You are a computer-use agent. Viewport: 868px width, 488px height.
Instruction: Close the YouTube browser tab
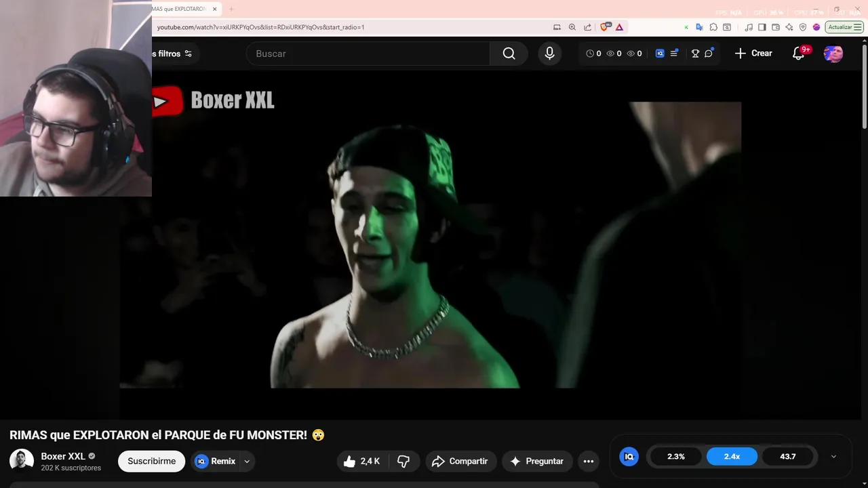pyautogui.click(x=215, y=9)
